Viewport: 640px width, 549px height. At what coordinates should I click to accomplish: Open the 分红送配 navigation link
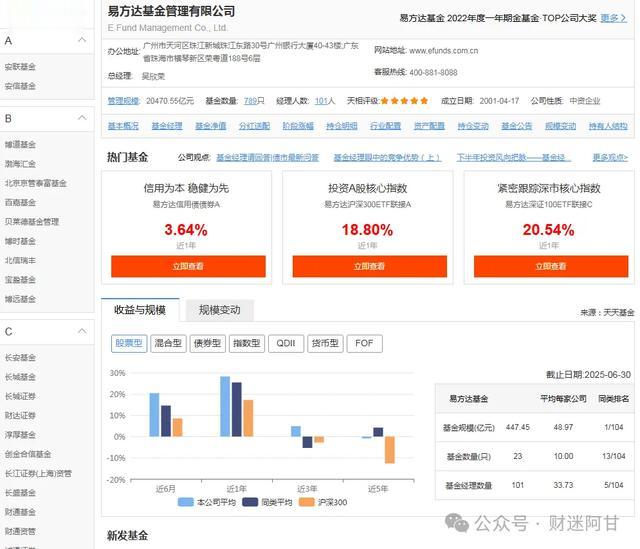point(255,126)
